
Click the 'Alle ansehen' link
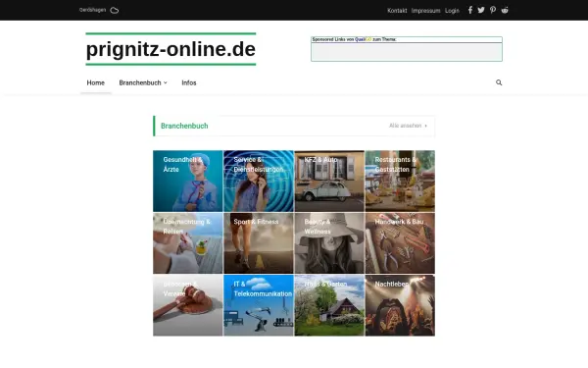tap(408, 126)
